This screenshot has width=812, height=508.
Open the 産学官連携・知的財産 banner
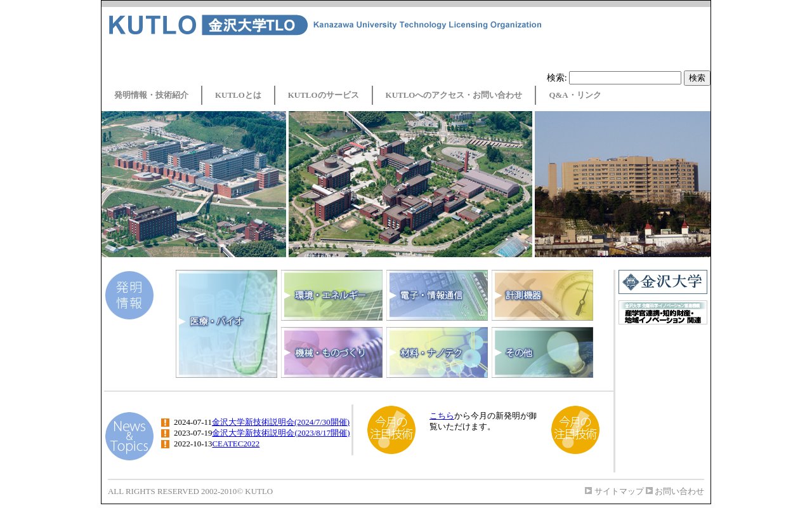[663, 312]
